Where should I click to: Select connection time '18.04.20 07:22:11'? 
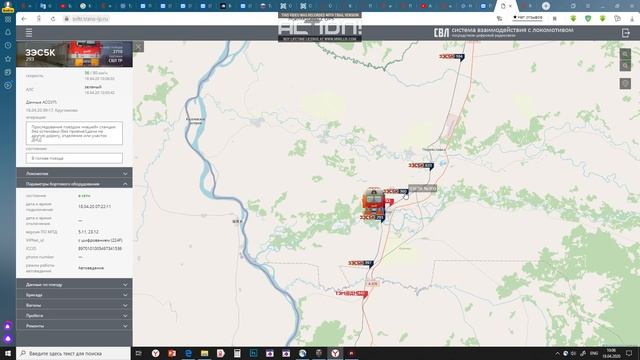click(94, 207)
